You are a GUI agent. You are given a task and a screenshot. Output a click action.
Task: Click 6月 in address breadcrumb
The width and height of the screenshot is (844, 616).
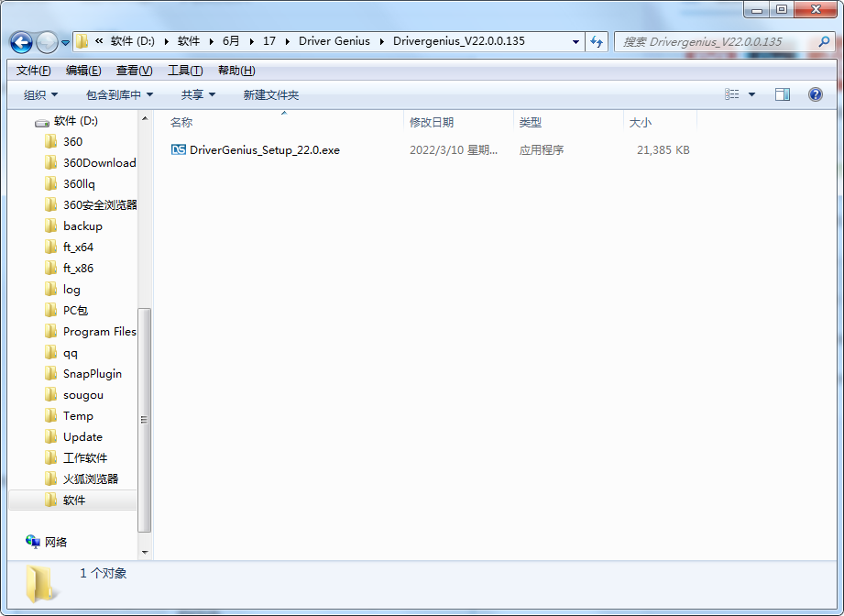click(x=231, y=41)
